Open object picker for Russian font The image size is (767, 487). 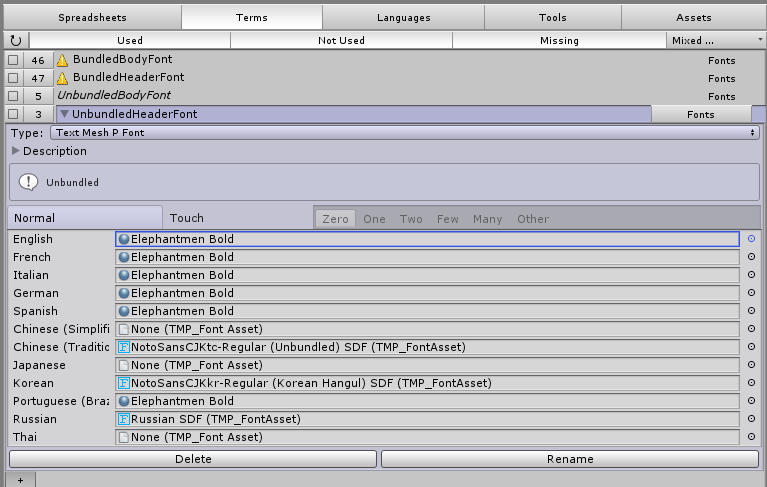tap(751, 419)
